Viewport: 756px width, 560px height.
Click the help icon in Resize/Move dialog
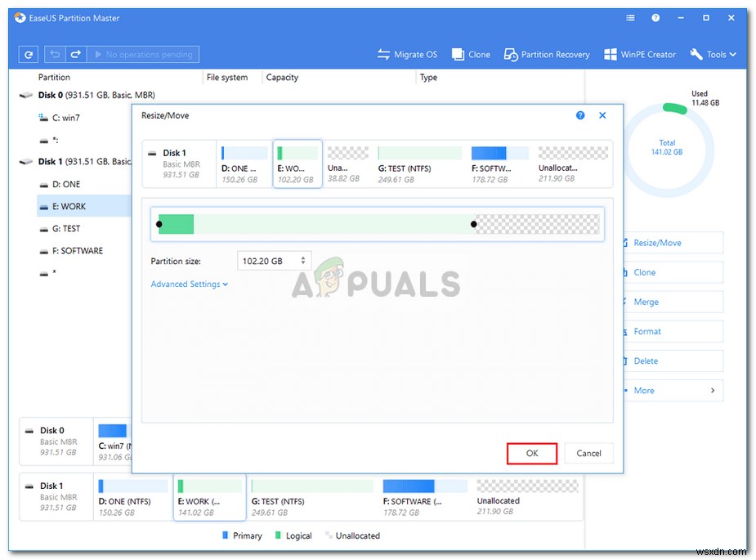pos(580,115)
